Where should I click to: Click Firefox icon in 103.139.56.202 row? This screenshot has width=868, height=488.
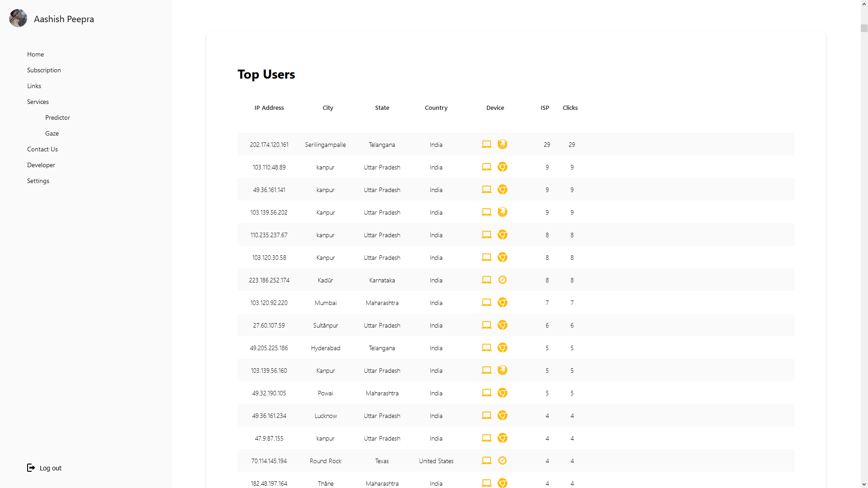pyautogui.click(x=502, y=212)
